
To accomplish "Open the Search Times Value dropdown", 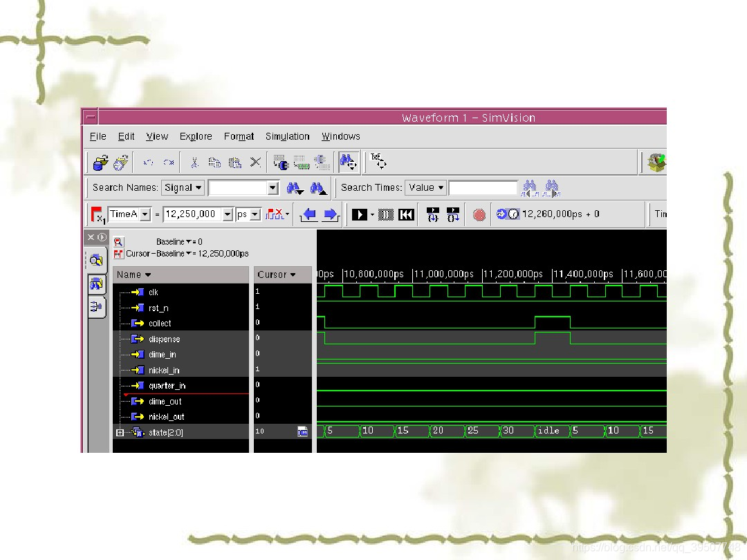I will click(425, 187).
